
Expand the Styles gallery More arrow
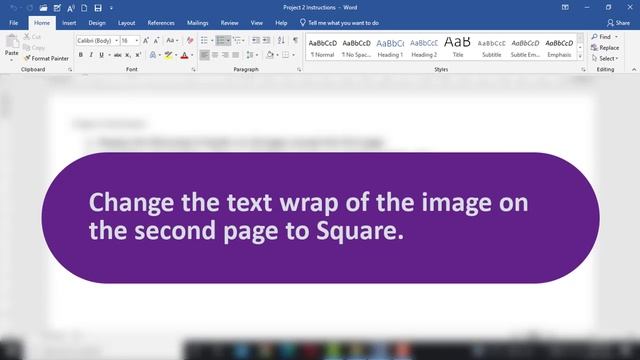580,57
